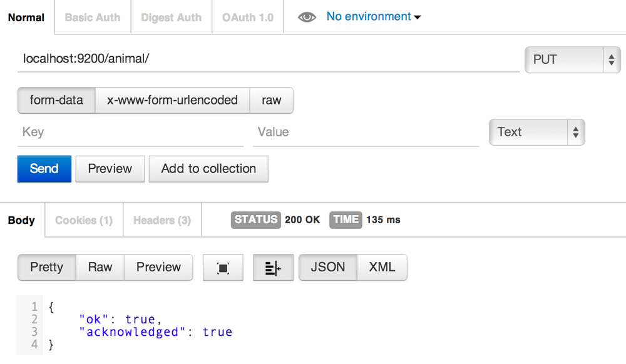Screen dimensions: 626x364
Task: Click the indent response formatting icon
Action: point(273,267)
